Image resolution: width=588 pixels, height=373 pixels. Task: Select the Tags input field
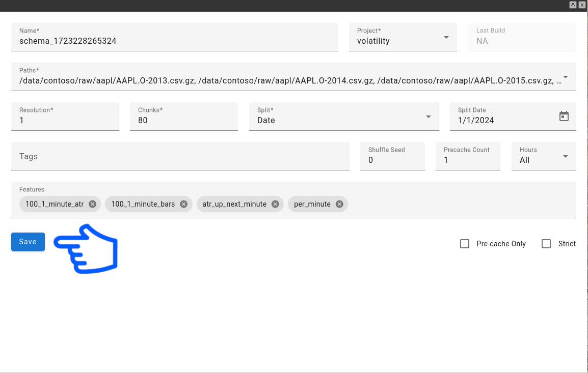[180, 156]
